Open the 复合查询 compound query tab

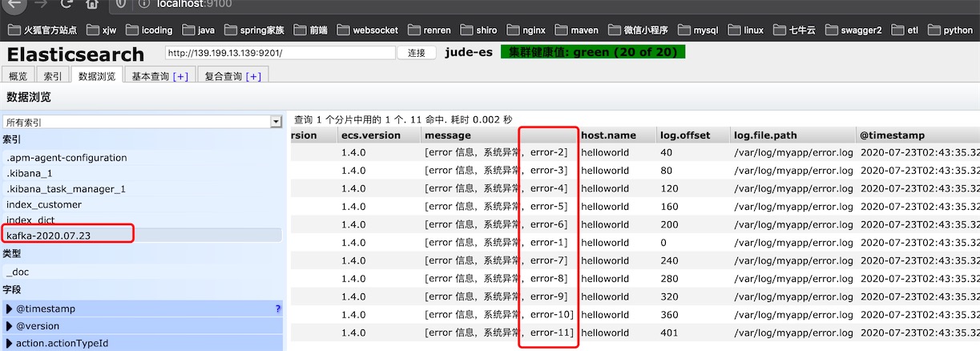[x=232, y=76]
